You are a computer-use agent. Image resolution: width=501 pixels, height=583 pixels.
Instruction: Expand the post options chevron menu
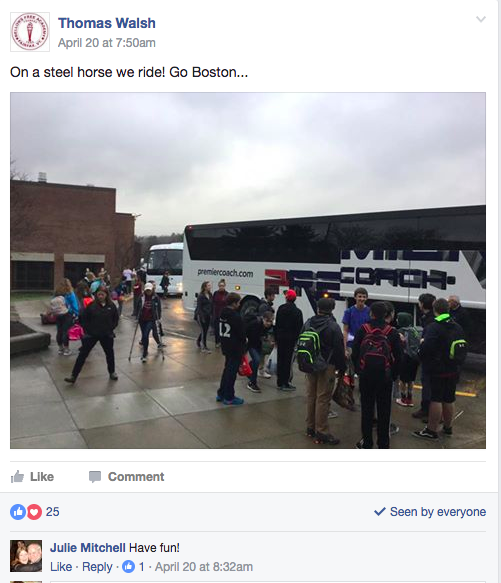click(x=481, y=19)
